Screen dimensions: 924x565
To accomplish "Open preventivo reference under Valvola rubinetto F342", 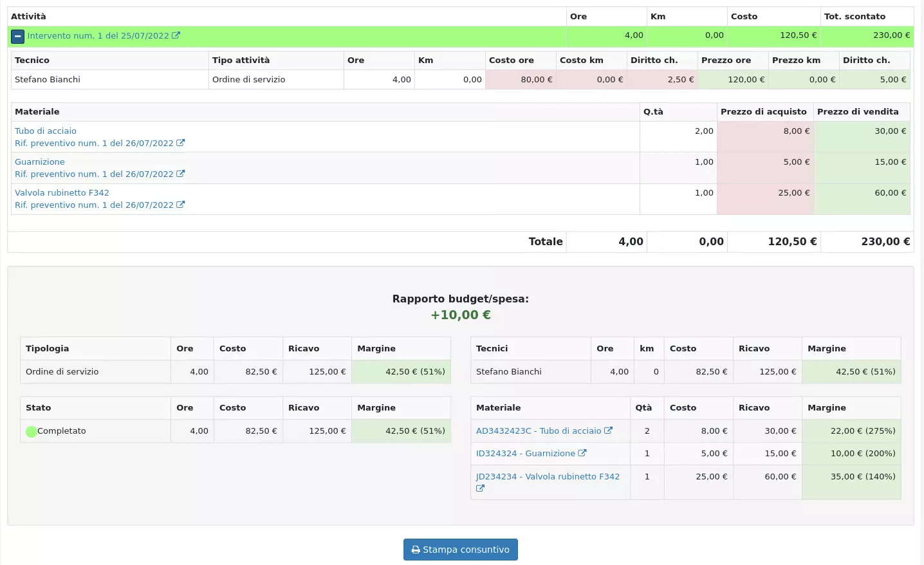I will [94, 205].
